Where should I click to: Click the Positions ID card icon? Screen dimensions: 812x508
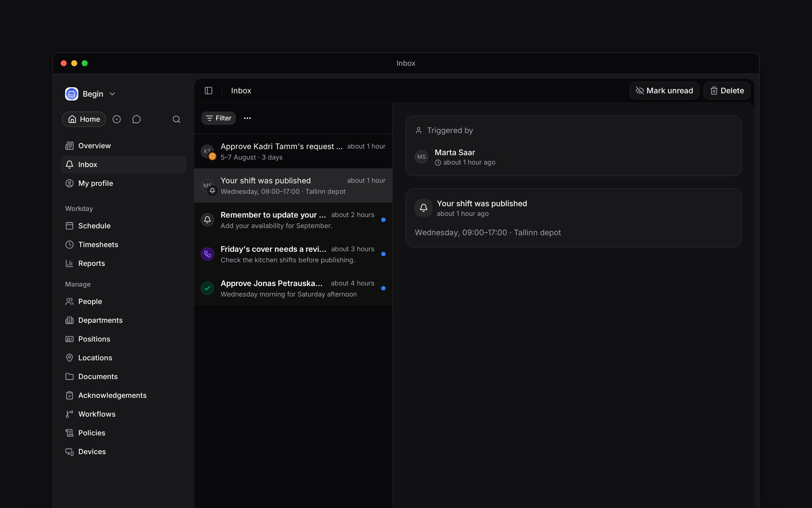(70, 339)
